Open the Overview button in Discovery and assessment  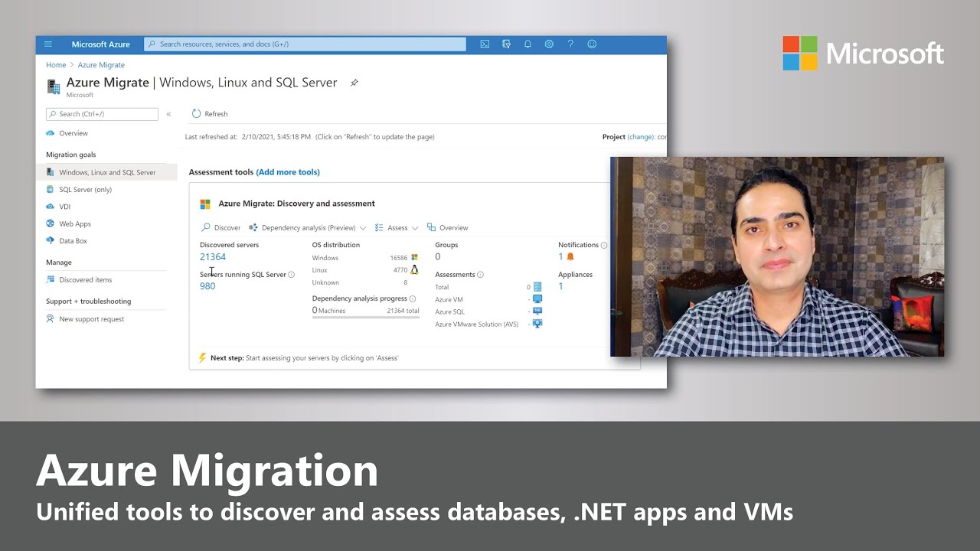tap(447, 228)
